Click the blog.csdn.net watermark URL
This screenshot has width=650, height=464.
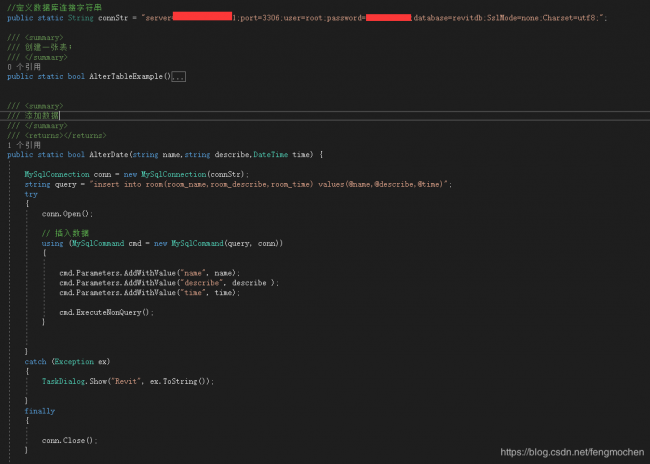coord(572,453)
